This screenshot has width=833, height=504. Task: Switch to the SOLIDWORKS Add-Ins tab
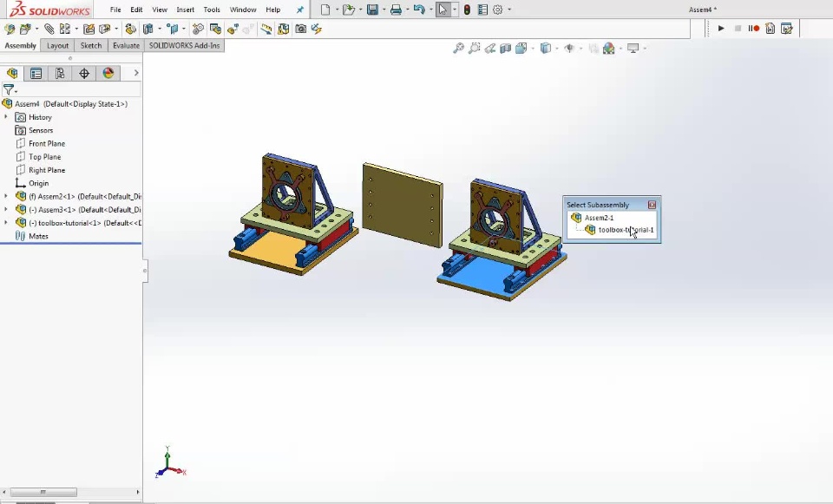point(184,46)
